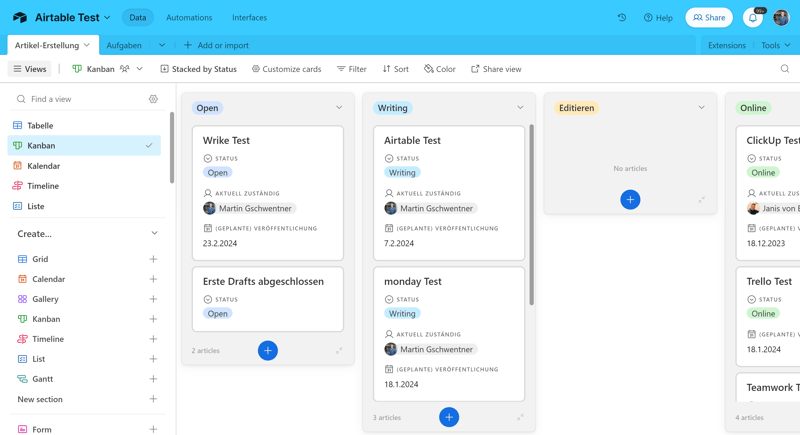The image size is (800, 435).
Task: Click Share view
Action: click(x=496, y=69)
